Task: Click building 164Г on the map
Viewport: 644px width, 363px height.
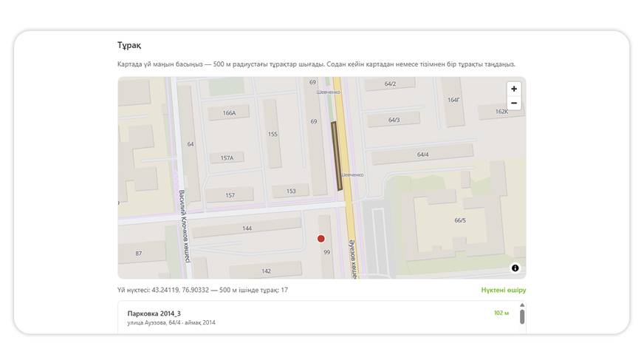Action: click(453, 100)
